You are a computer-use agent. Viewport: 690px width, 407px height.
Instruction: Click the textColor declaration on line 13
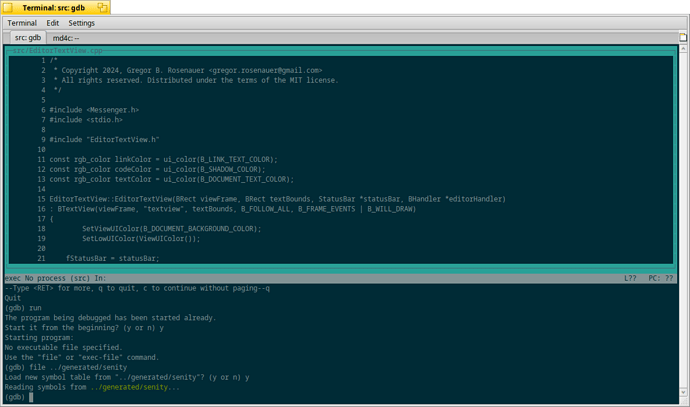(172, 179)
